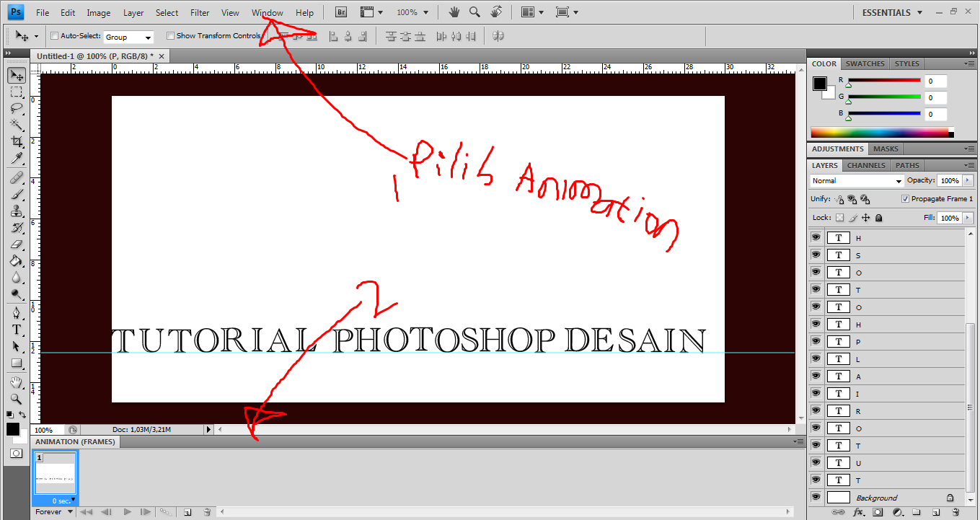Image resolution: width=980 pixels, height=520 pixels.
Task: Delete layer with Layers panel trash icon
Action: click(955, 512)
